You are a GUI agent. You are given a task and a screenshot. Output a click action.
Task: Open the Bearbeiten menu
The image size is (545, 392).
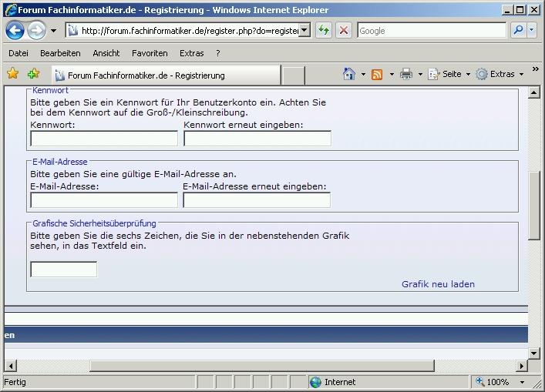(x=60, y=53)
